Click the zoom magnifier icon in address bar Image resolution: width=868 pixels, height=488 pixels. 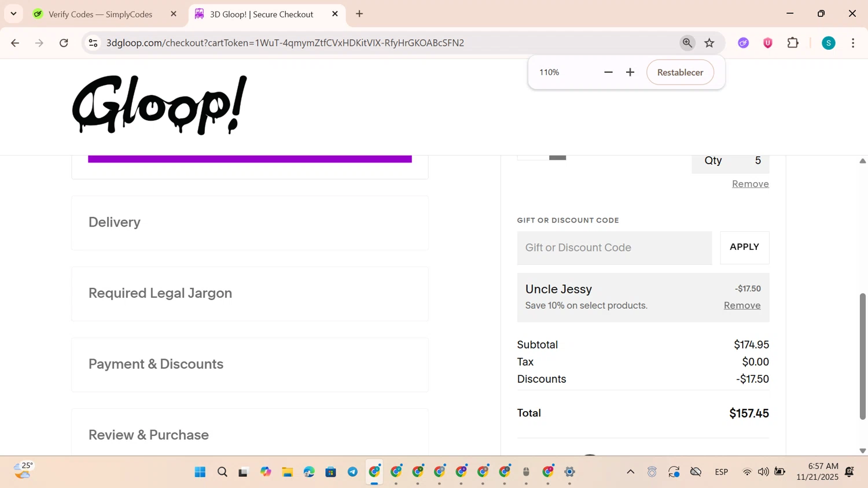point(687,43)
